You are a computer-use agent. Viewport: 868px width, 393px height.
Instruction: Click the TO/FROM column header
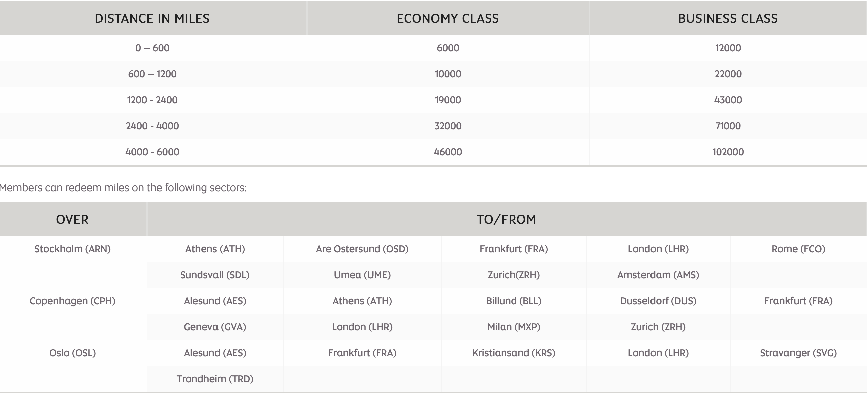coord(506,220)
